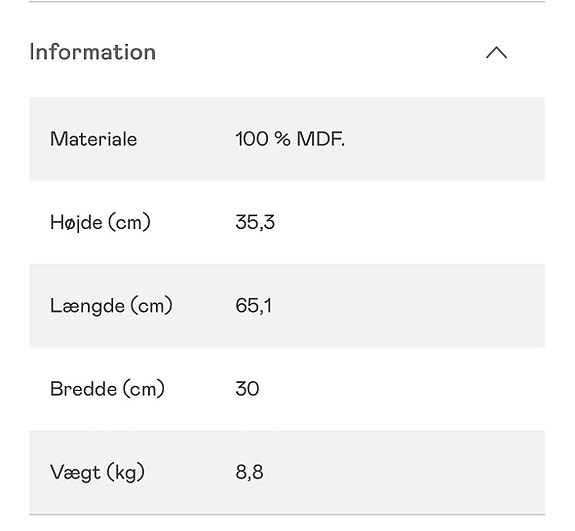The width and height of the screenshot is (575, 531).
Task: Click the Højde table row
Action: pos(287,223)
